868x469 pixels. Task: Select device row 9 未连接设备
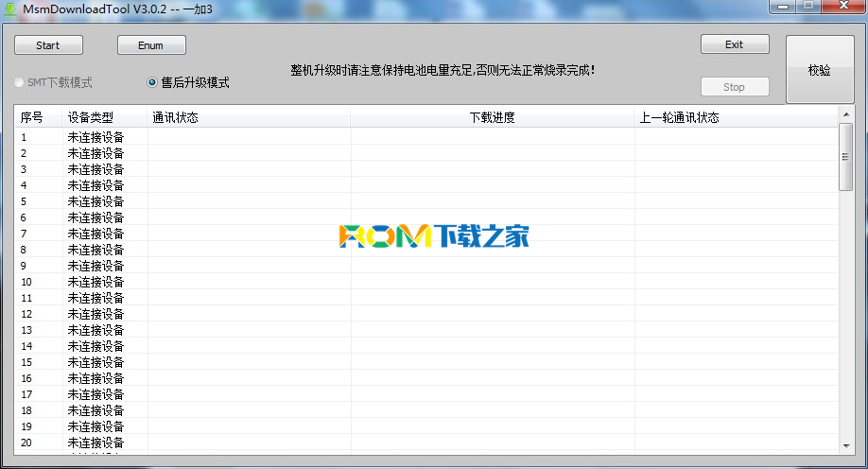pyautogui.click(x=426, y=266)
